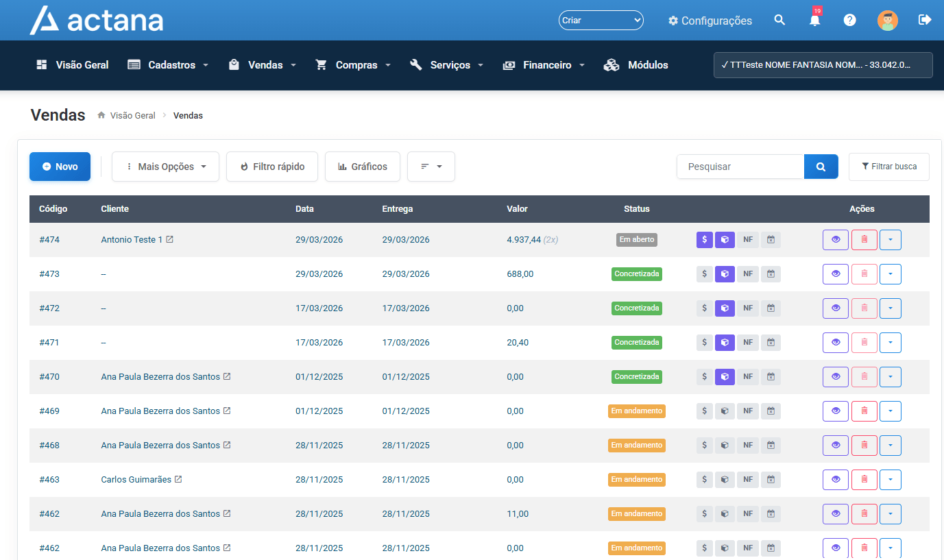Click the Novo button
This screenshot has height=560, width=944.
pyautogui.click(x=60, y=167)
